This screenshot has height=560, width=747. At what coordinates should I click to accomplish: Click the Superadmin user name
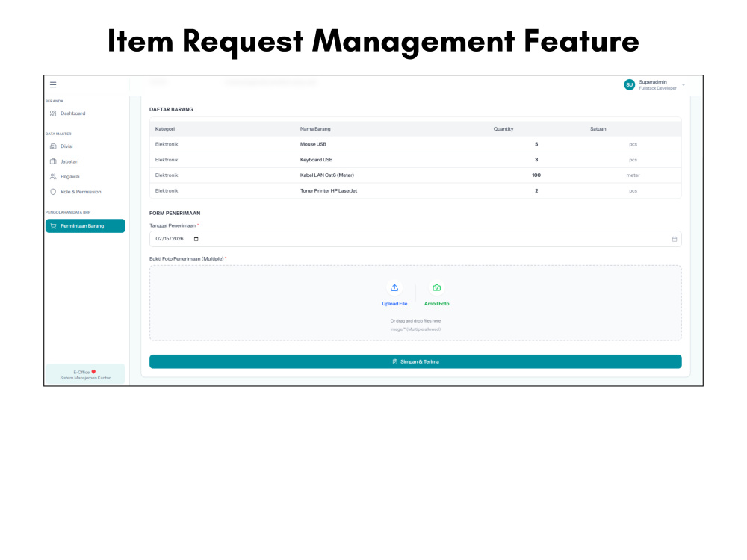[x=653, y=82]
